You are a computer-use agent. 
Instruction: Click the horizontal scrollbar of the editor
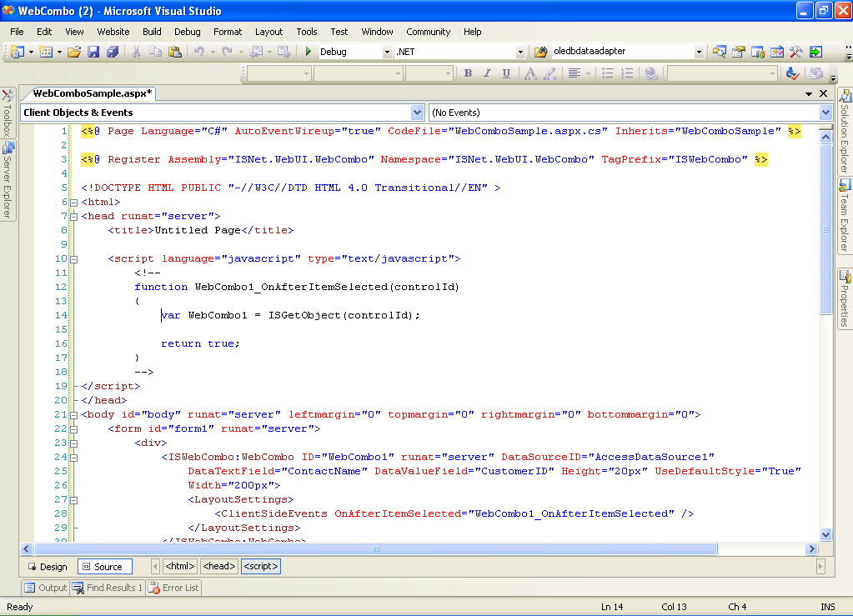coord(375,549)
